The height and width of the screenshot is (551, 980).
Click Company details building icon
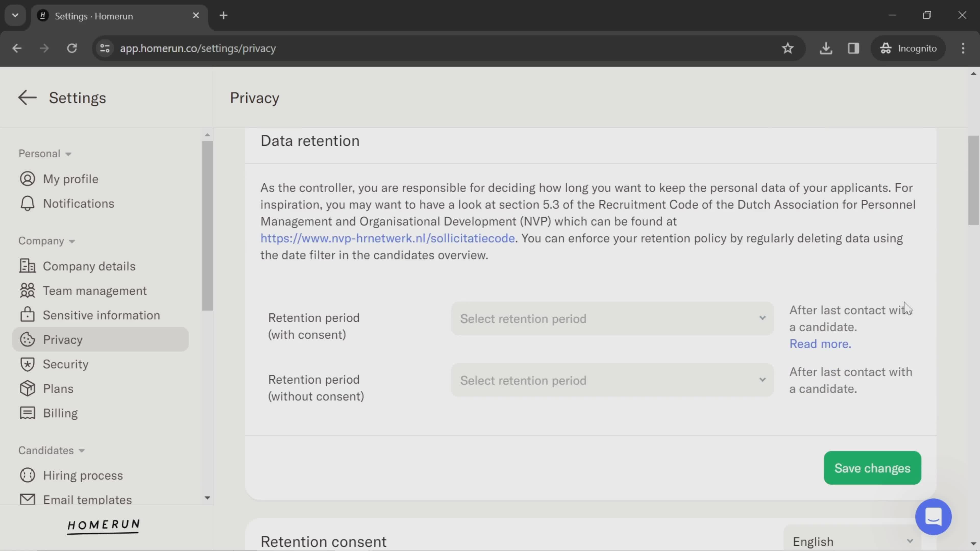[x=27, y=266]
